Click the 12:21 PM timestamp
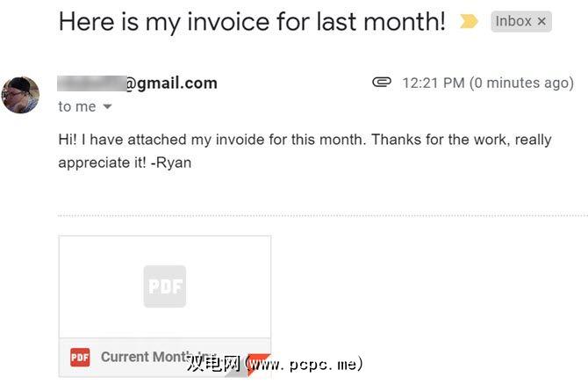The width and height of the screenshot is (588, 384). coord(434,83)
